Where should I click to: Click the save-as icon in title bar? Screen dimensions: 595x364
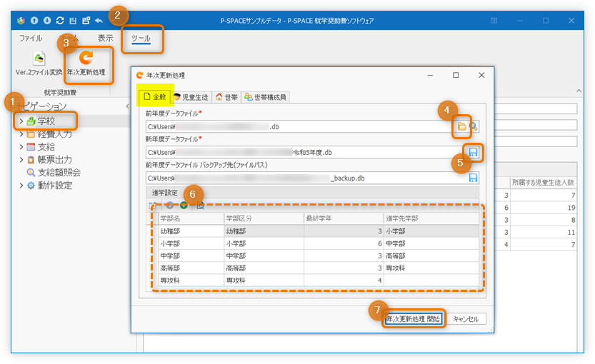(86, 21)
